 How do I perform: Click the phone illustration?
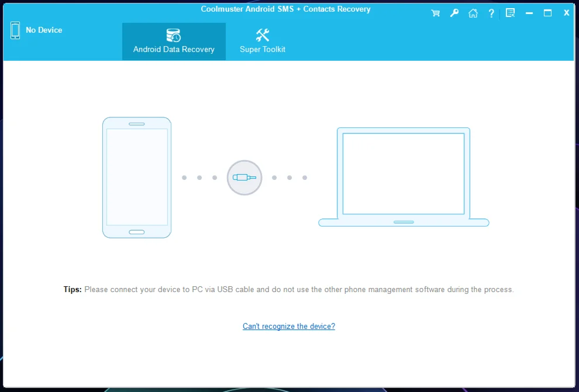click(137, 178)
